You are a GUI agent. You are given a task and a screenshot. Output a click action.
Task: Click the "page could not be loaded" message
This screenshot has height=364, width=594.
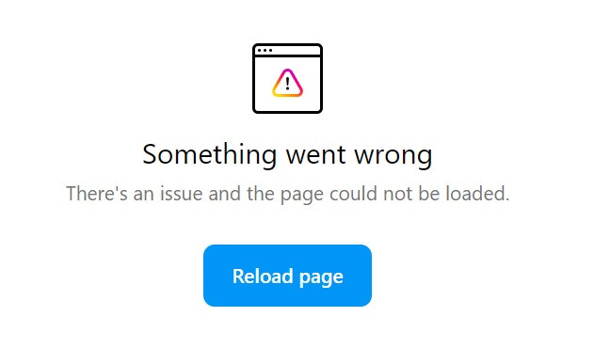394,194
